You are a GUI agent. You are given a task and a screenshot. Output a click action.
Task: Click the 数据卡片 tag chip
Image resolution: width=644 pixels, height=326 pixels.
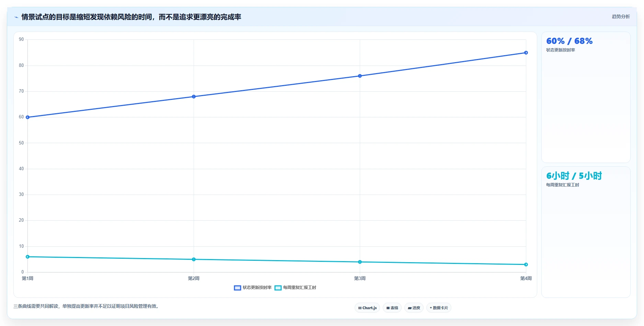pyautogui.click(x=439, y=308)
